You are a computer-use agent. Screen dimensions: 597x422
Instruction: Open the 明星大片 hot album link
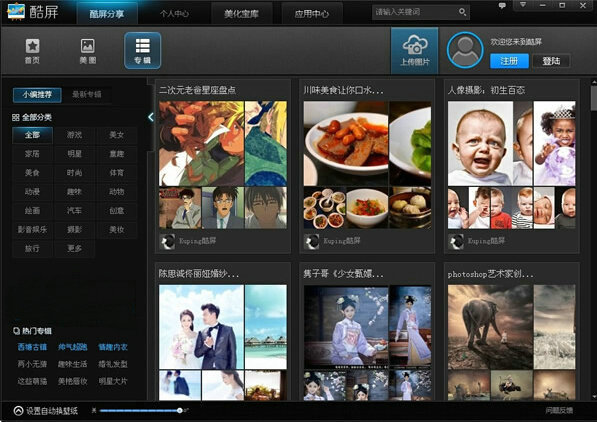113,381
